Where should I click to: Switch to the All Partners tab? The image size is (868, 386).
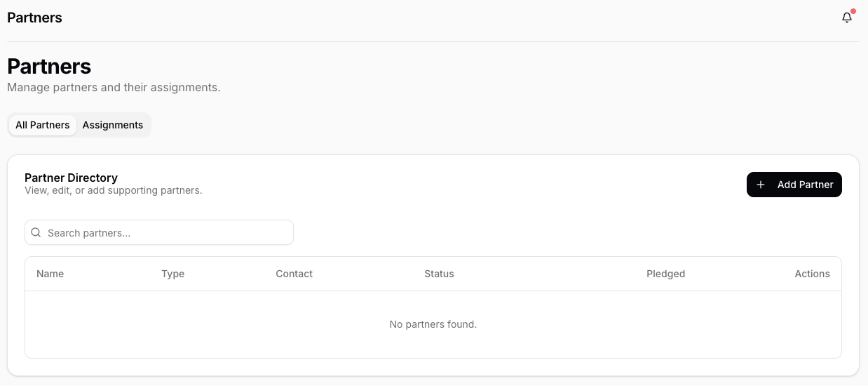[x=43, y=125]
